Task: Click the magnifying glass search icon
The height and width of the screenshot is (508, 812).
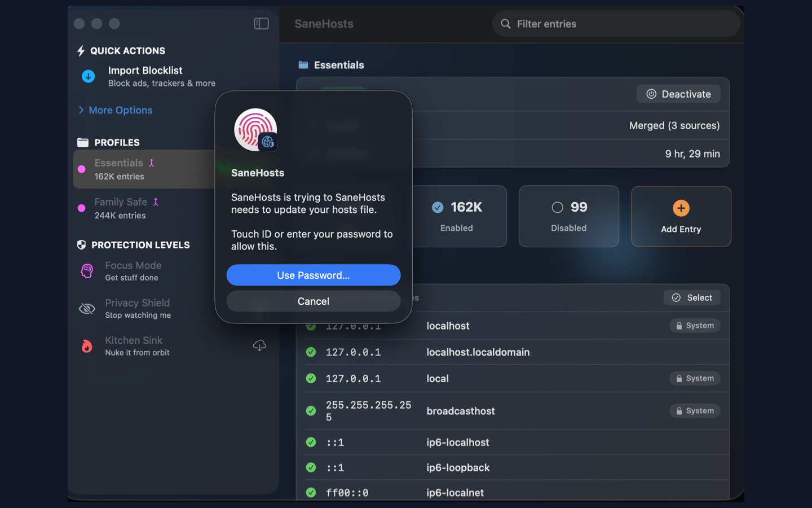Action: pos(506,24)
